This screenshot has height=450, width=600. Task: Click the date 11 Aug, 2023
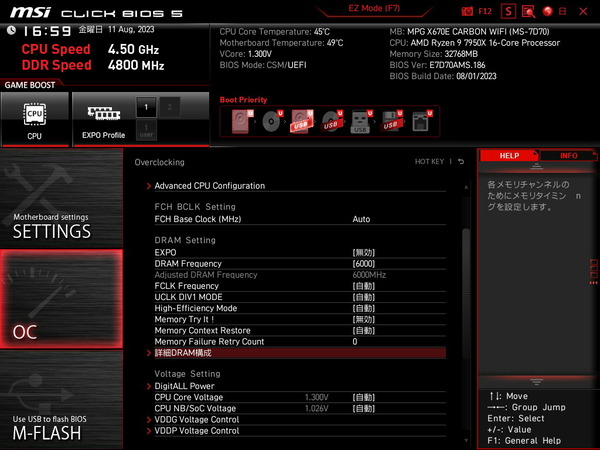click(x=131, y=29)
